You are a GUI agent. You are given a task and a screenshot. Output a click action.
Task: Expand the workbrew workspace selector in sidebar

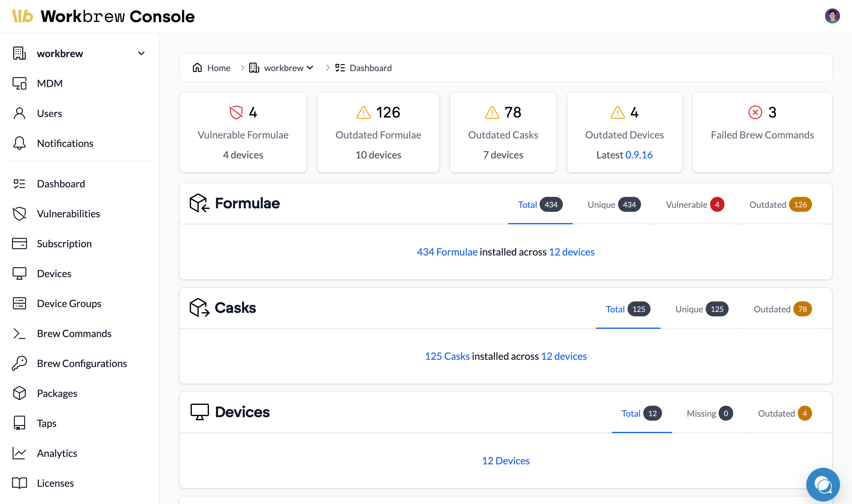(141, 54)
